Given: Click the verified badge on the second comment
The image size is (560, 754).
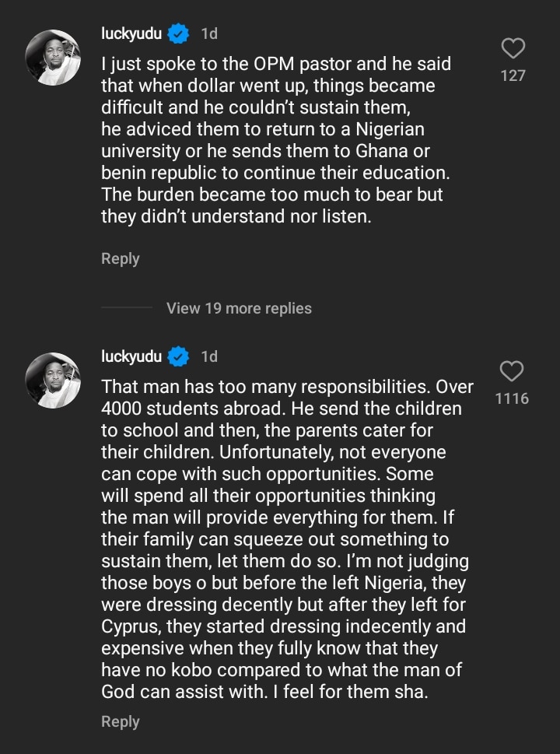Looking at the screenshot, I should (x=178, y=356).
